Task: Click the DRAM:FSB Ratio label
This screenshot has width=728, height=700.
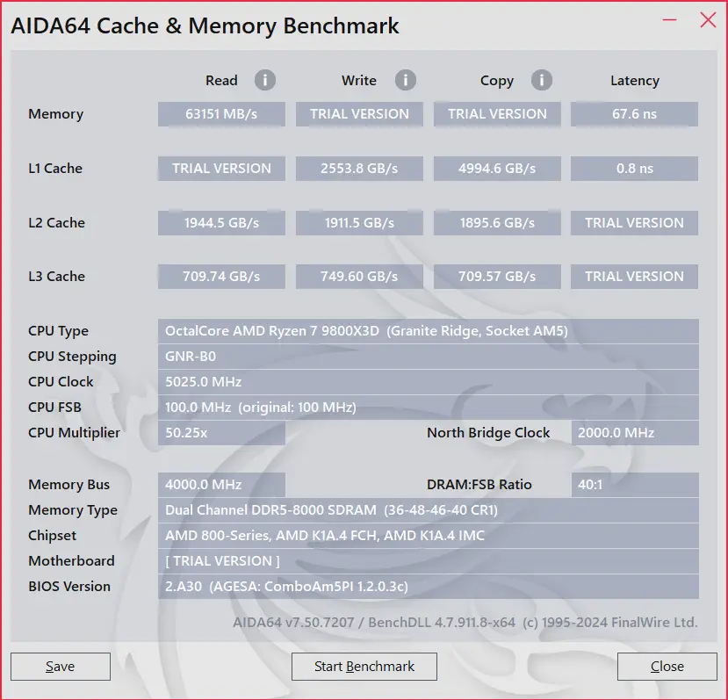Action: click(479, 485)
